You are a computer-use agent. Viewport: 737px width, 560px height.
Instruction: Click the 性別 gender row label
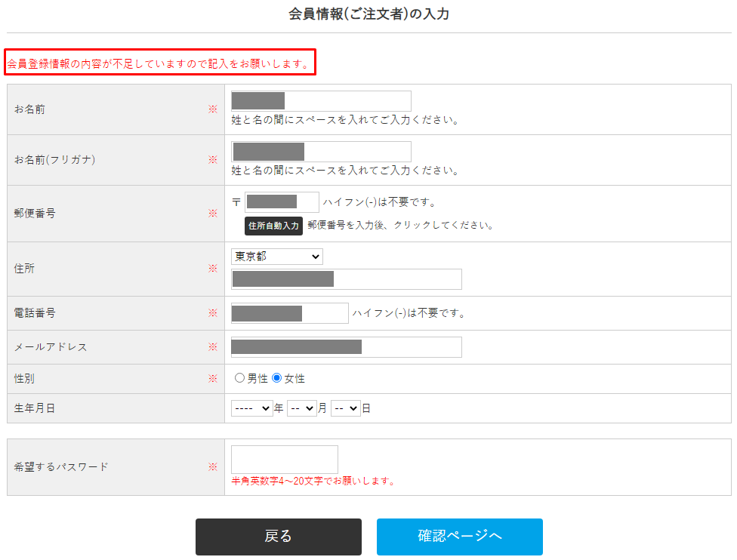[x=24, y=378]
